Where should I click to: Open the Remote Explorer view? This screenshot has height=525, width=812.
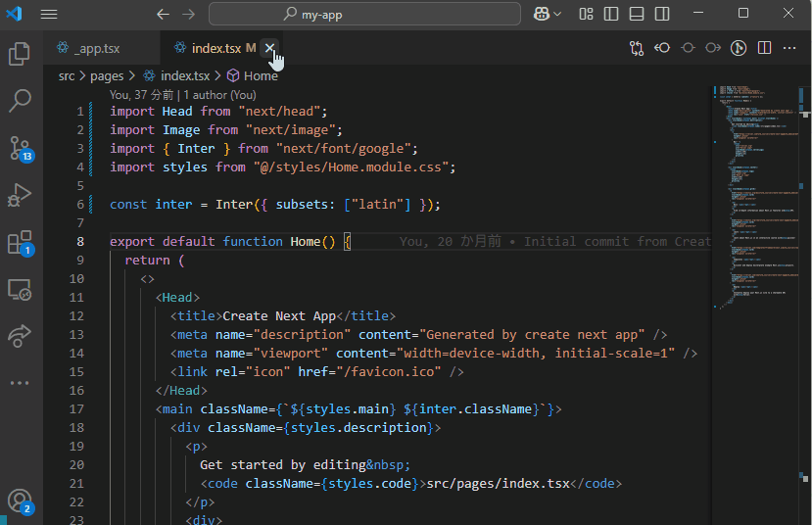click(x=20, y=290)
